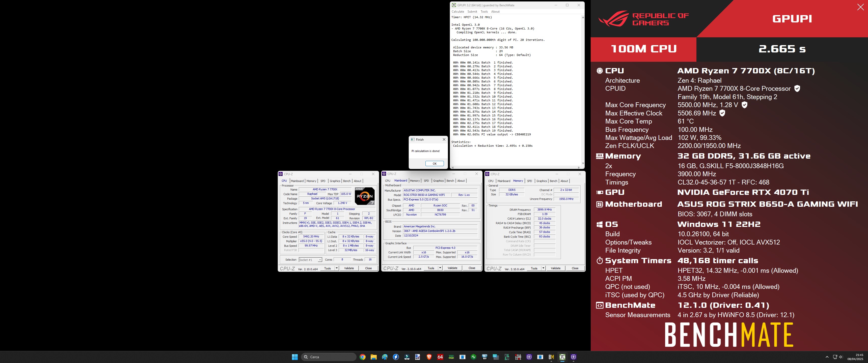Click the green pulse monitor taskbar icon
868x363 pixels.
473,357
